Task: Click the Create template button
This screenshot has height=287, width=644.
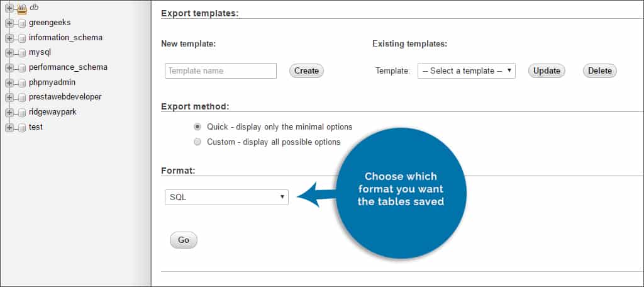Action: click(306, 70)
